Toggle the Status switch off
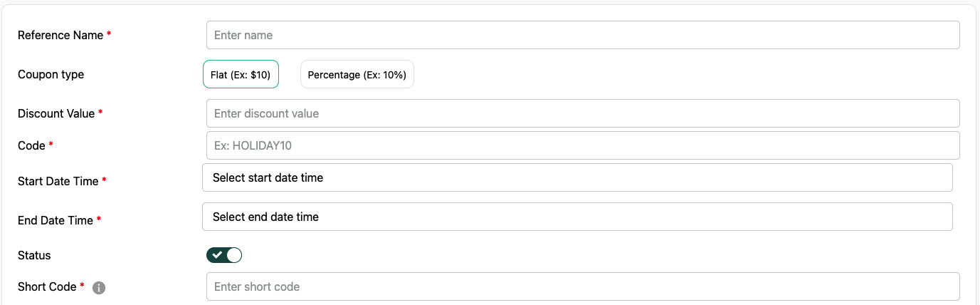Image resolution: width=980 pixels, height=305 pixels. click(224, 255)
